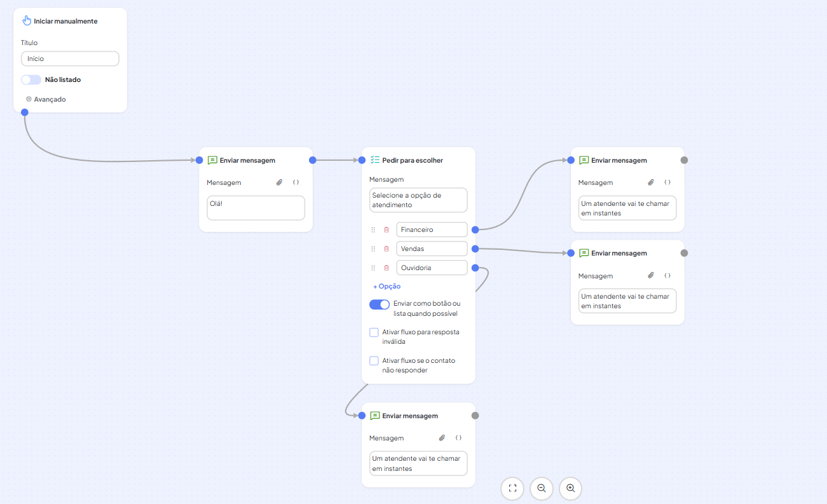Image resolution: width=827 pixels, height=504 pixels.
Task: Zoom in on the flow canvas
Action: 570,488
